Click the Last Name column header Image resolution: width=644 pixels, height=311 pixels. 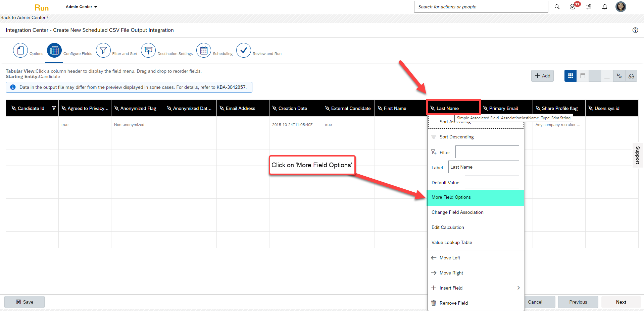453,108
